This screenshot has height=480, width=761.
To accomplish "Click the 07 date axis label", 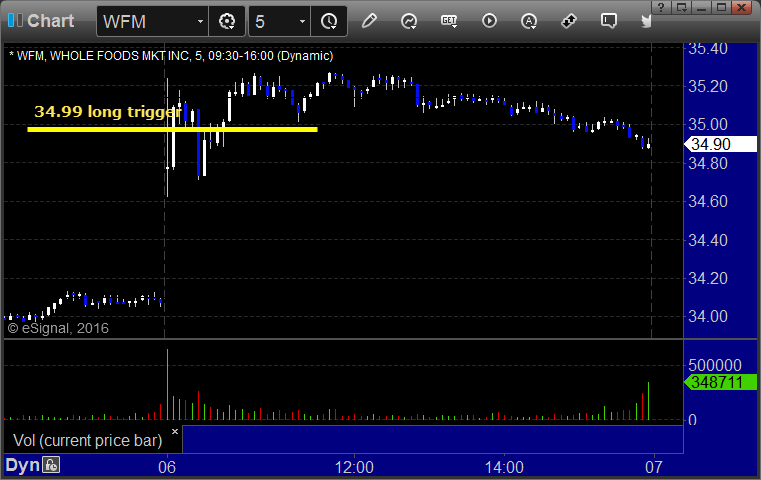I will (654, 467).
